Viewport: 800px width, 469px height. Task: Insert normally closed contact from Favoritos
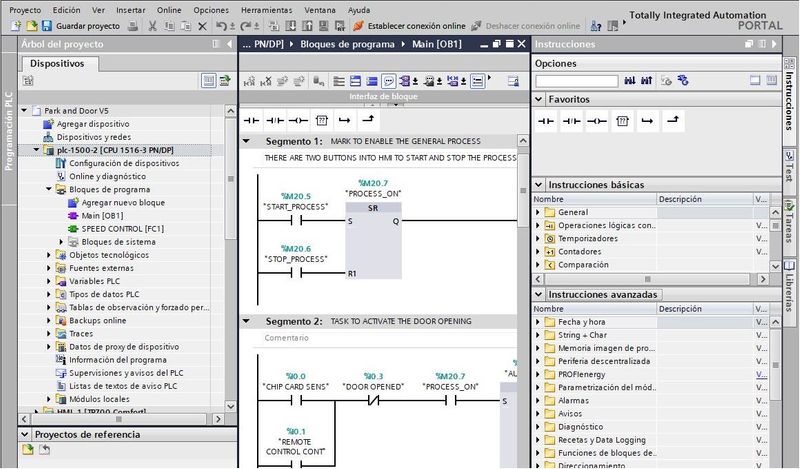coord(571,120)
